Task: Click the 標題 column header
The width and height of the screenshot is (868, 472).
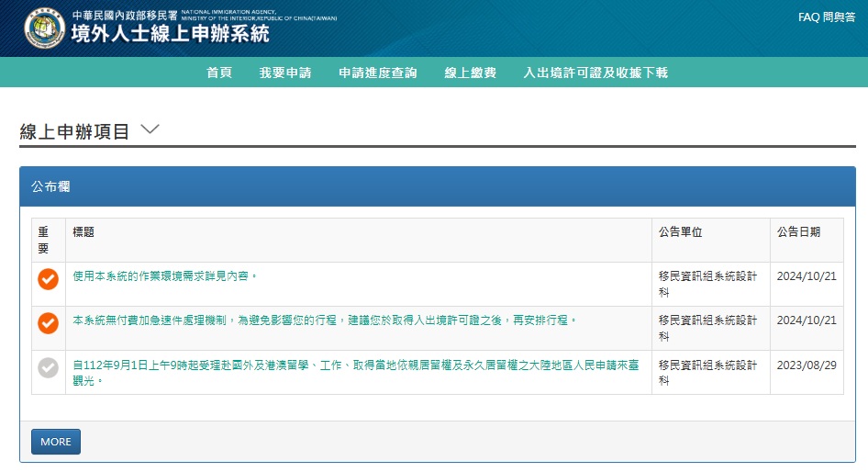Action: pyautogui.click(x=83, y=232)
